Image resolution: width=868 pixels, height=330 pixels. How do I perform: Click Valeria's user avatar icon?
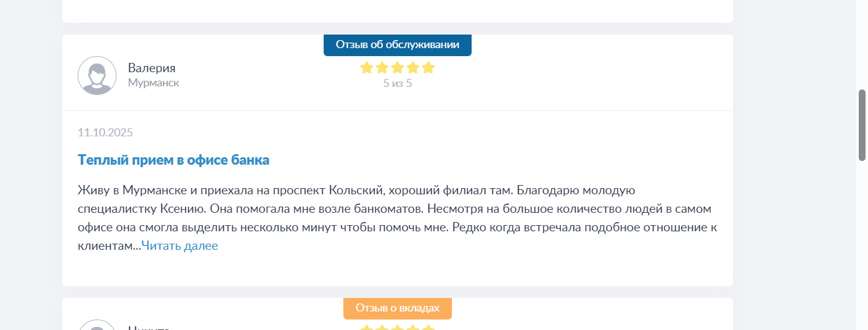tap(97, 75)
